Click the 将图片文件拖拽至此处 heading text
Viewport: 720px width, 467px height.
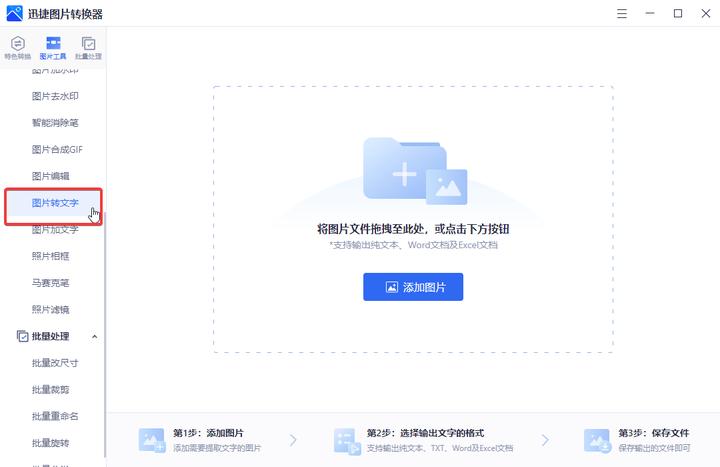[413, 229]
